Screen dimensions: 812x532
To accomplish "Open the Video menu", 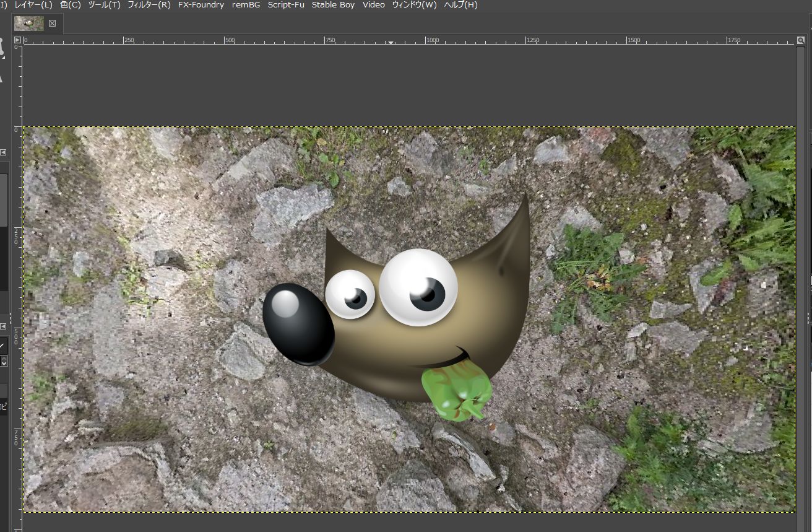I will (x=373, y=5).
